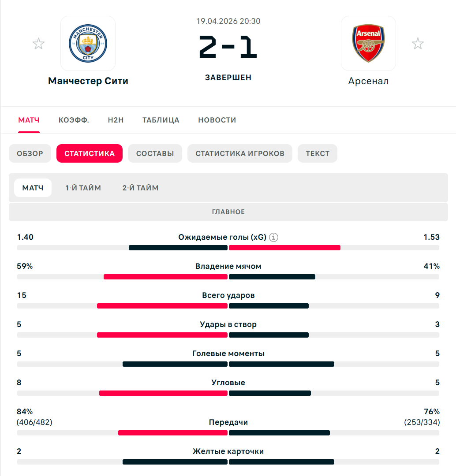Select the 2-Й ТАЙМ statistics filter

click(x=140, y=188)
